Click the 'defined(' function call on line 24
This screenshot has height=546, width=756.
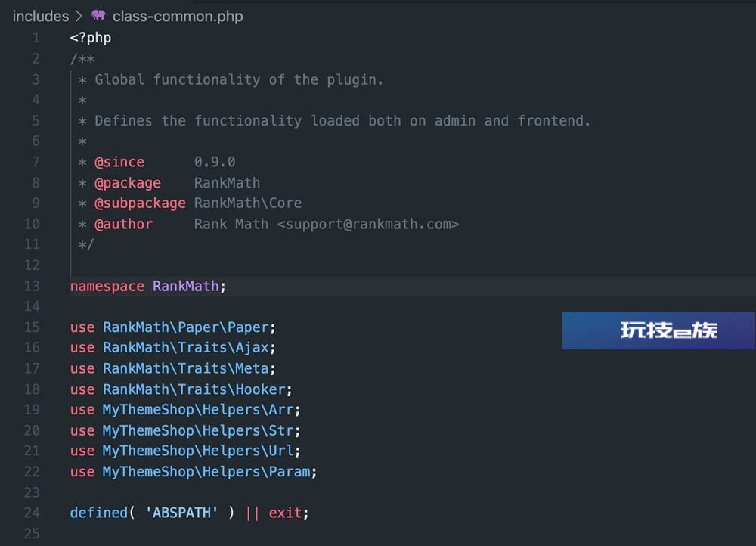103,513
